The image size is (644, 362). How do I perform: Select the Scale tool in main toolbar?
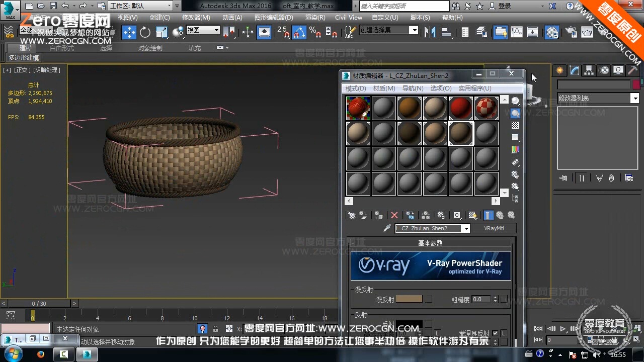coord(162,32)
